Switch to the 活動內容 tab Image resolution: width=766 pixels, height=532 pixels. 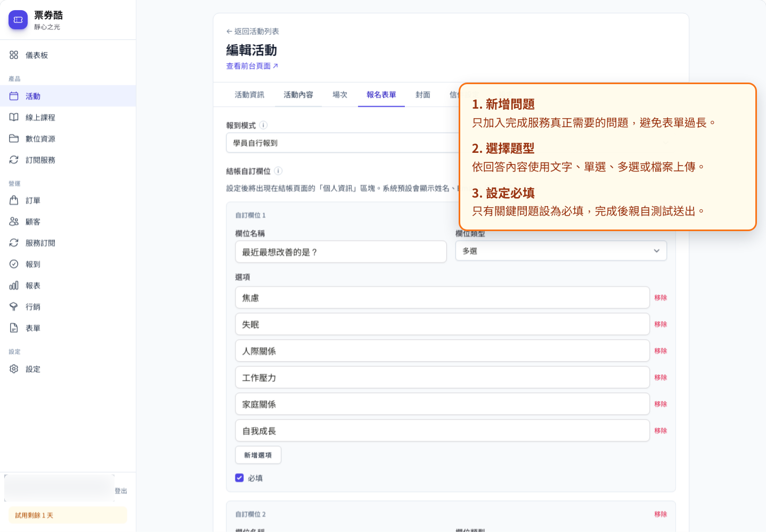(x=298, y=95)
